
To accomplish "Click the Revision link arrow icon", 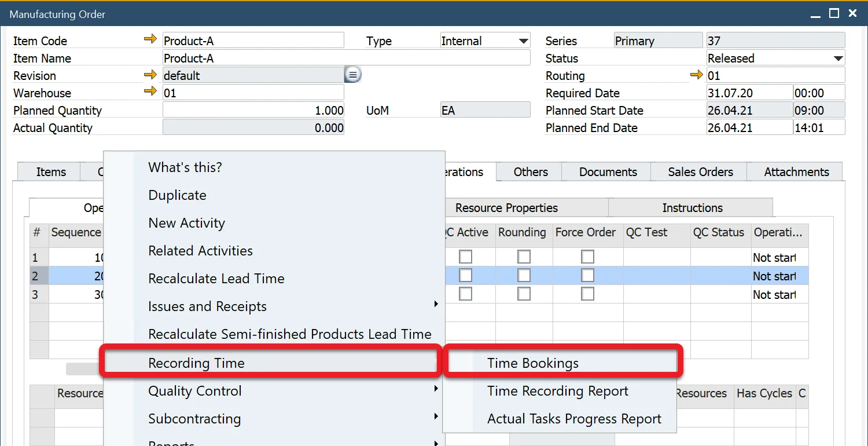I will pos(150,75).
